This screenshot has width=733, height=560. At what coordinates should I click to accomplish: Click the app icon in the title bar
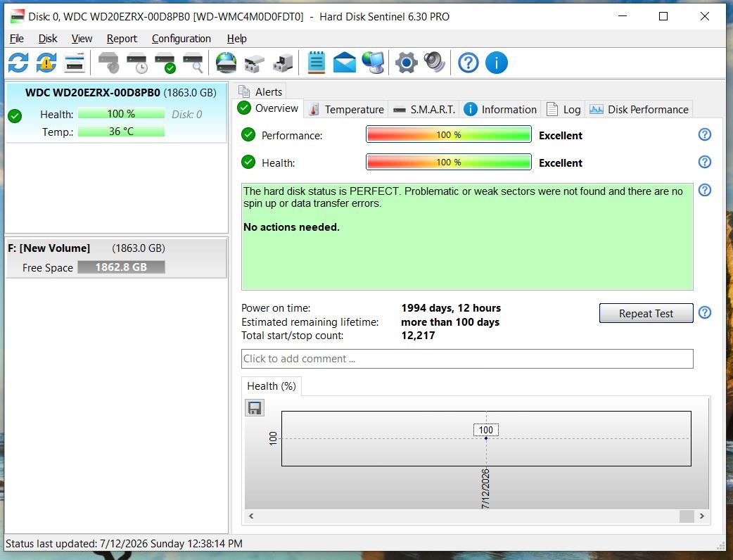pos(18,16)
